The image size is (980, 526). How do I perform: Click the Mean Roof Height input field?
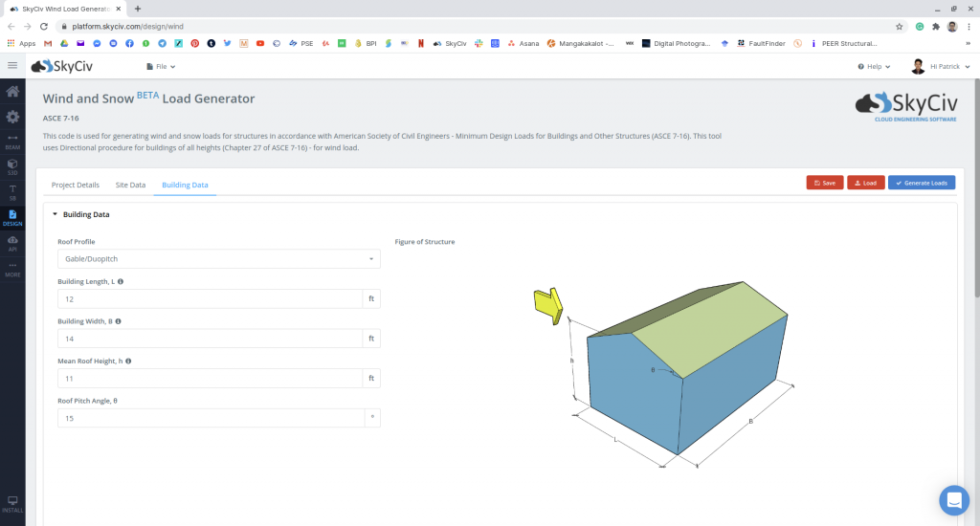click(x=211, y=379)
